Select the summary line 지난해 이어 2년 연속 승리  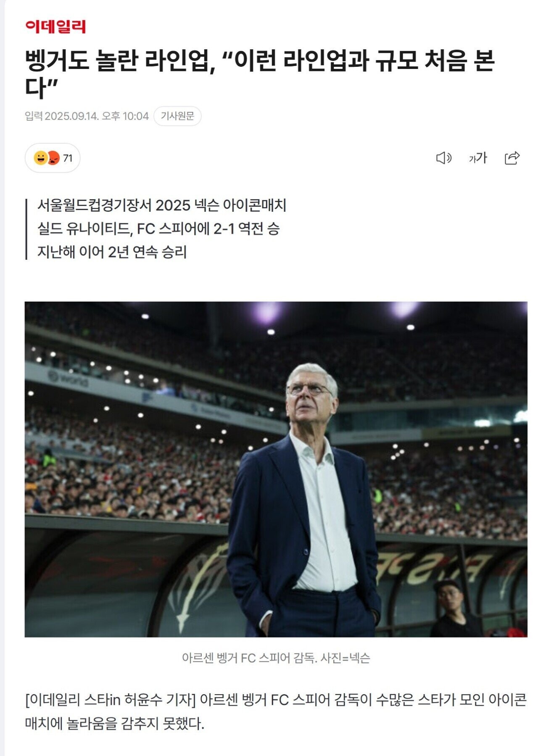point(112,252)
